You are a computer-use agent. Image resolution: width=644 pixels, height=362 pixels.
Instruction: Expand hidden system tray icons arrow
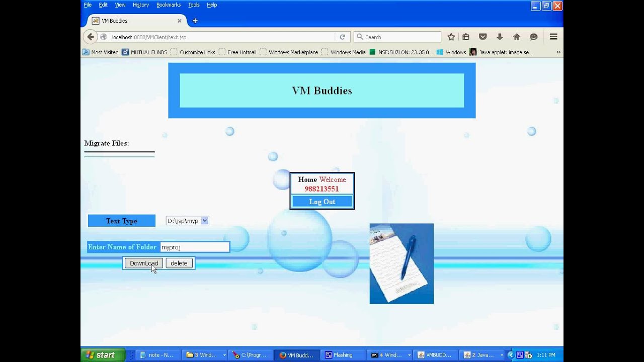tap(511, 355)
